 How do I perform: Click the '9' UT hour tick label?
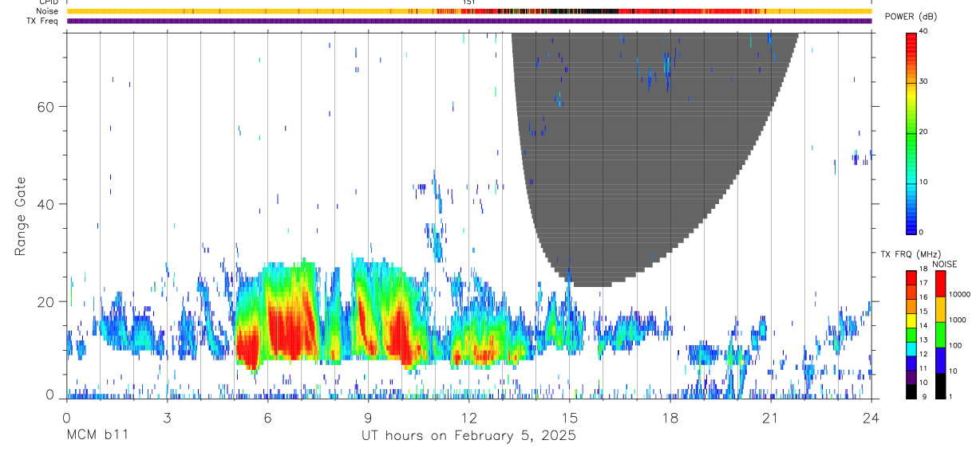(x=369, y=418)
